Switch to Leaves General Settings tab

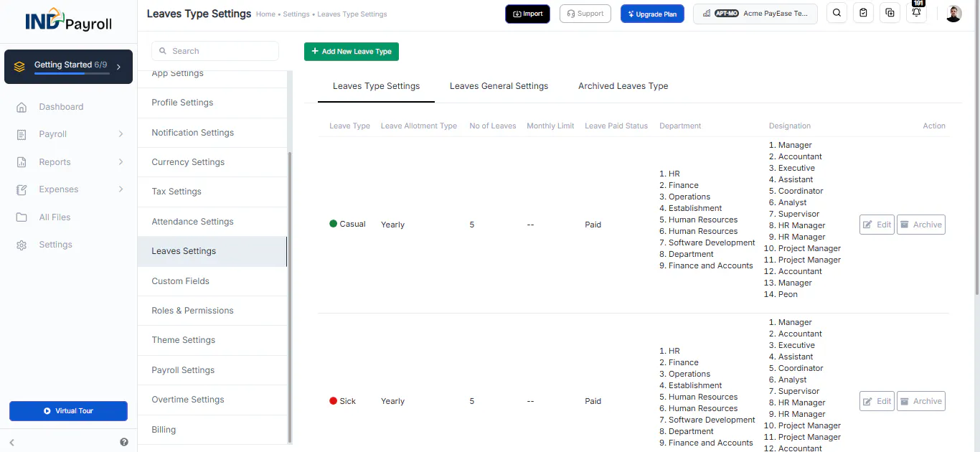coord(499,86)
